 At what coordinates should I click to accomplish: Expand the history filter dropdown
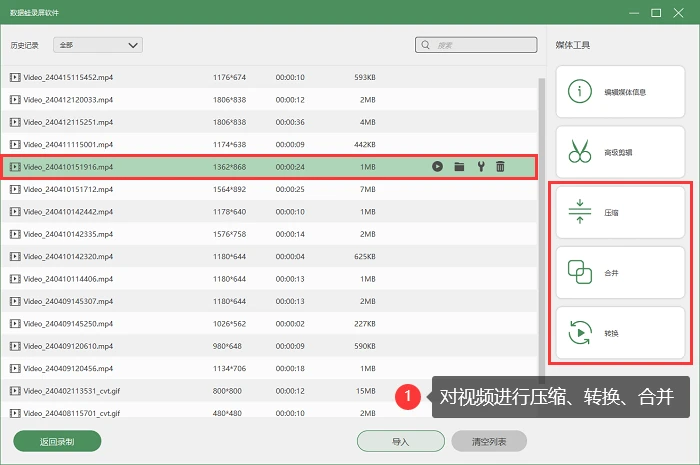(98, 45)
